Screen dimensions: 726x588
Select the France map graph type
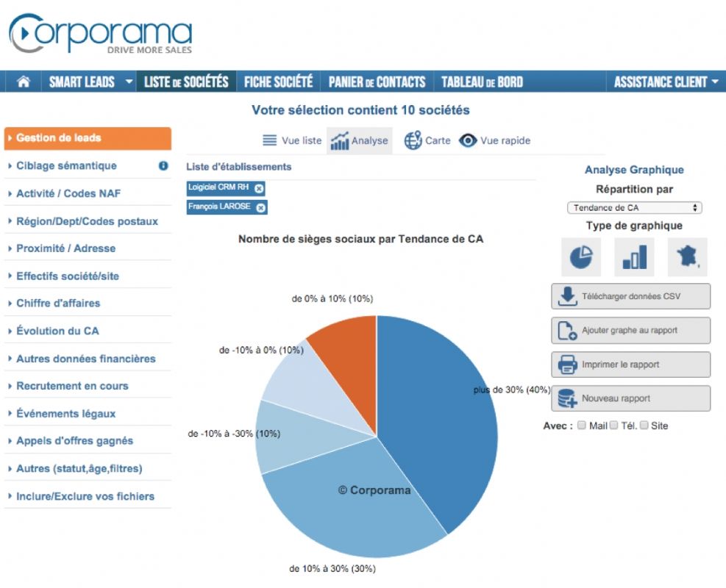[x=688, y=257]
